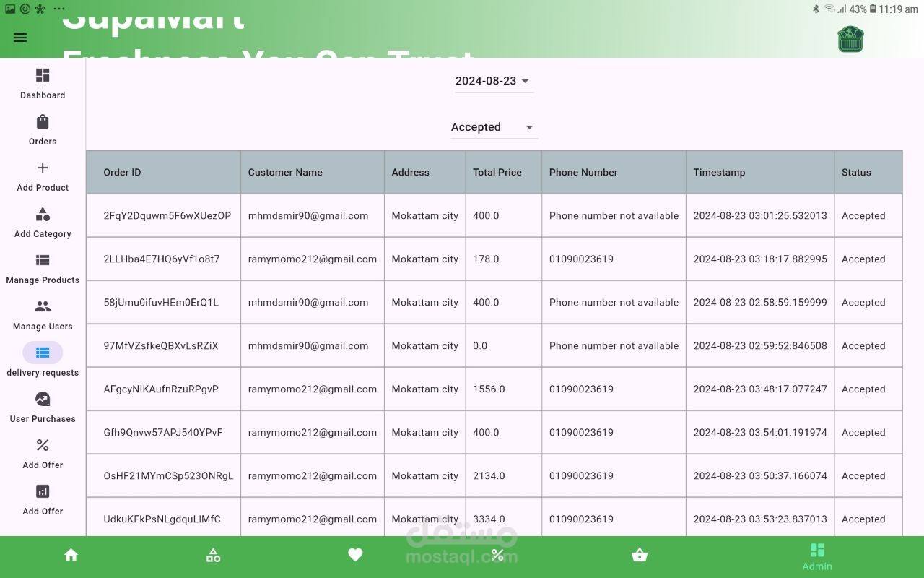Open the Accepted status filter dropdown
This screenshot has width=924, height=578.
[494, 127]
